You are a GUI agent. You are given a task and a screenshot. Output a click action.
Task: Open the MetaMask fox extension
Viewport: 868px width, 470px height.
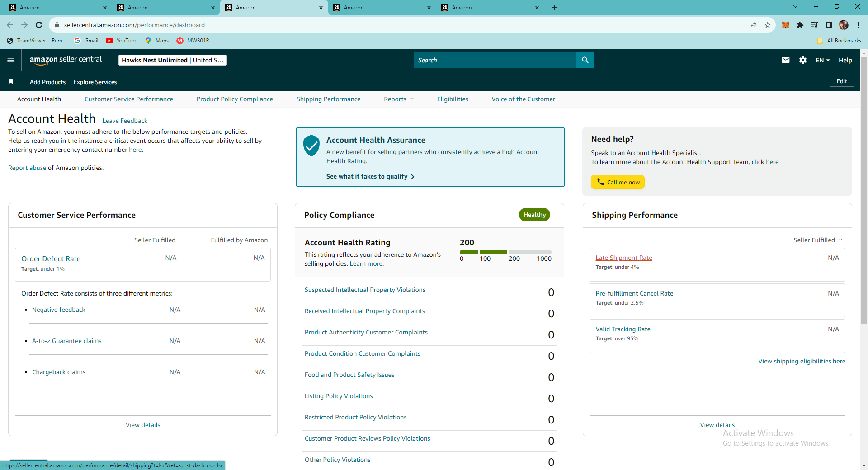[786, 25]
